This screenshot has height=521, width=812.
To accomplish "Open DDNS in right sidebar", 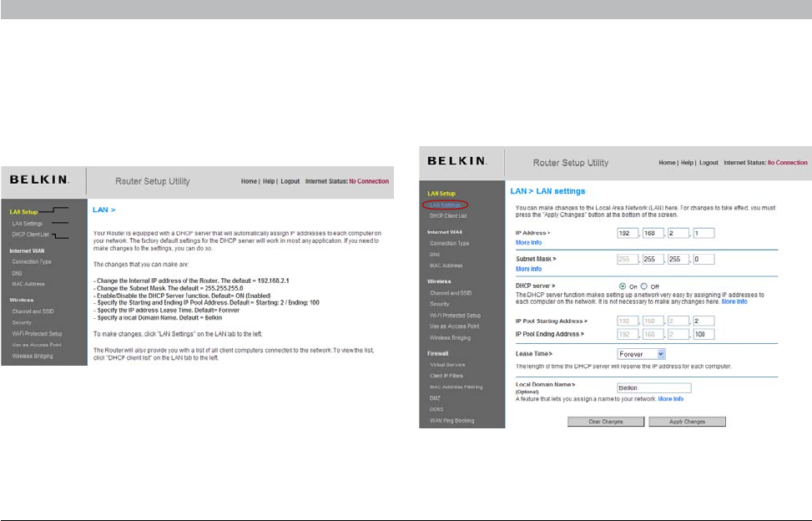I will 436,409.
